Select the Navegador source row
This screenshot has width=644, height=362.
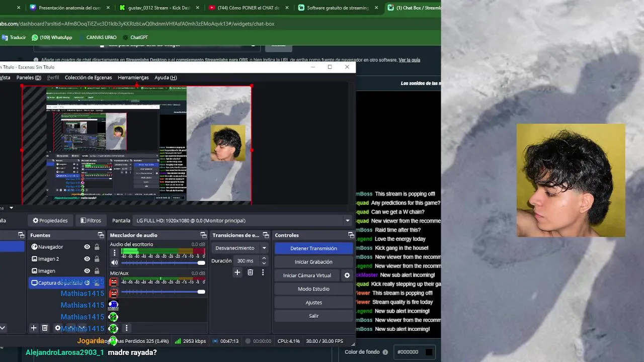tap(66, 247)
